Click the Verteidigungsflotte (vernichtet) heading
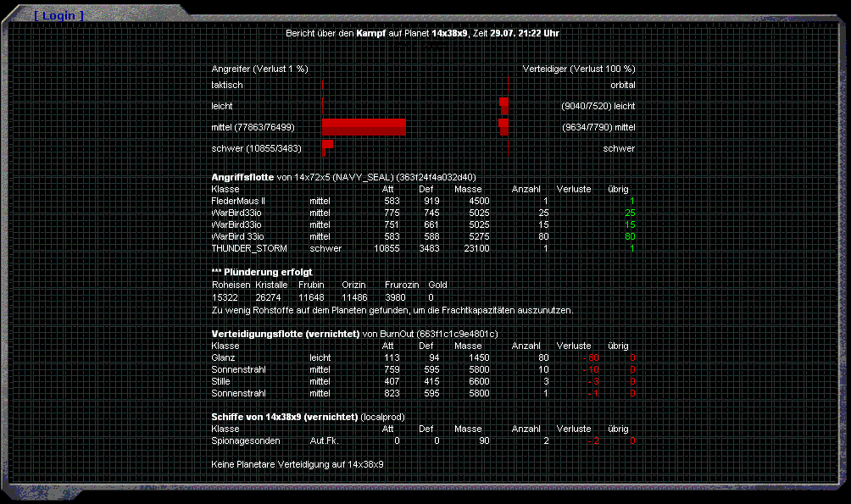 click(x=286, y=334)
